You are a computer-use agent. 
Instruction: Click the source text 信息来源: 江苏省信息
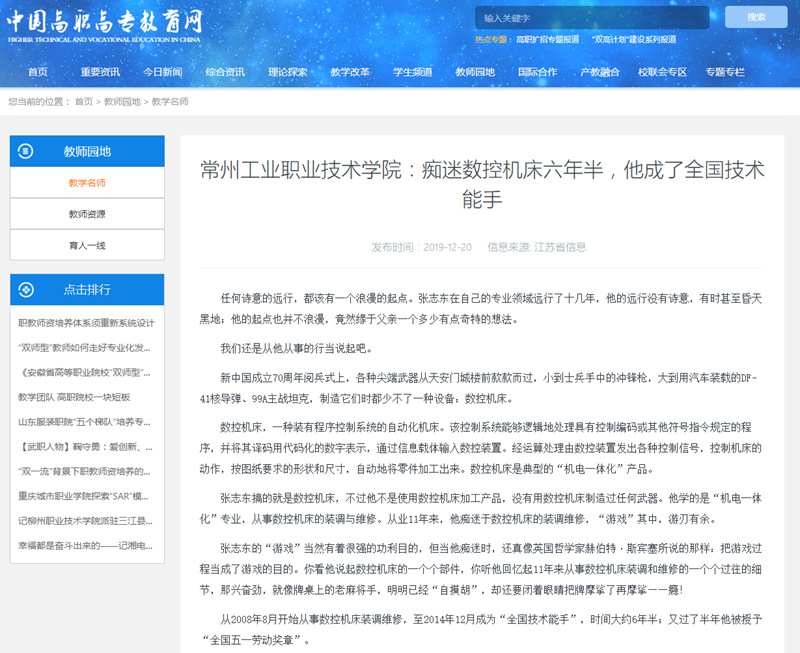coord(536,247)
